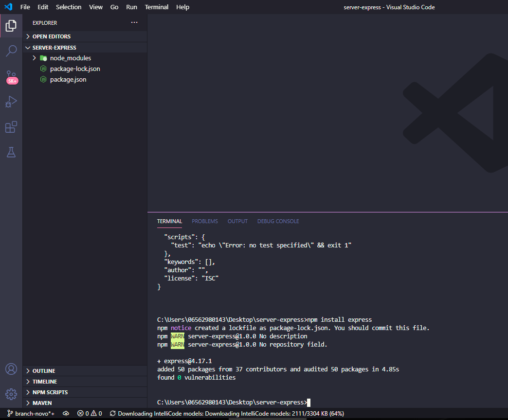The image size is (508, 420).
Task: Open Source Control view with 5K+ badge
Action: [11, 77]
